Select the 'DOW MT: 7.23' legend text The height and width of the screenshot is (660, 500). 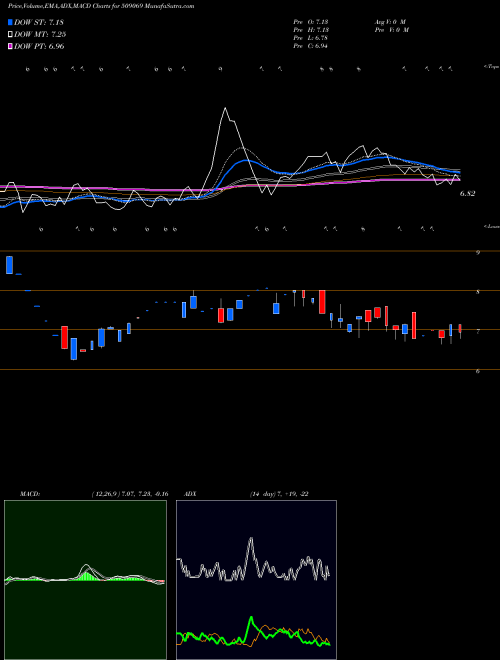point(40,35)
